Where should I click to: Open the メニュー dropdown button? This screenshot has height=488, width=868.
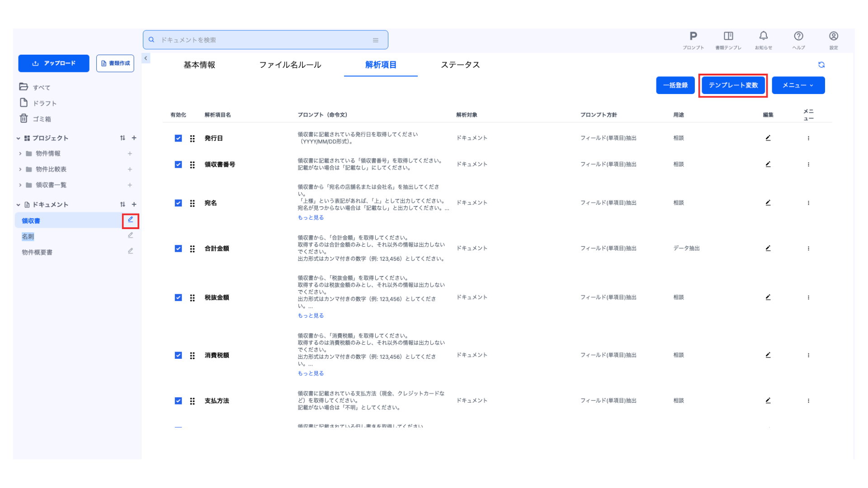coord(798,85)
